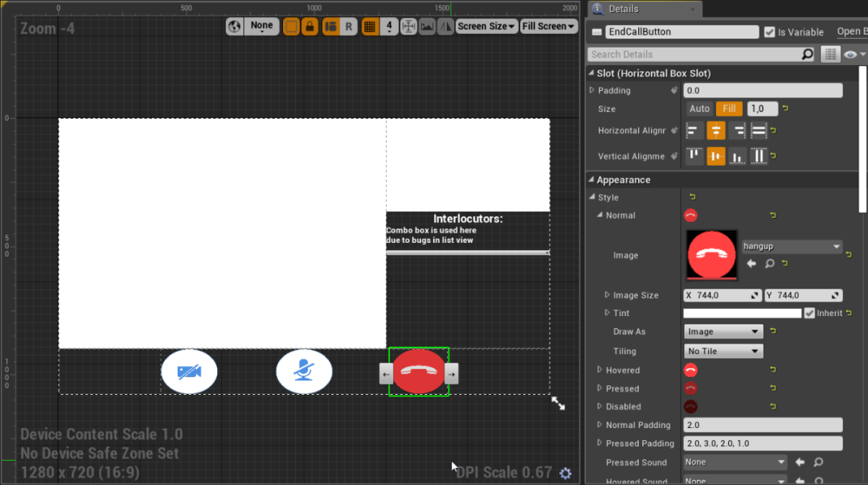Open the Draw As Image dropdown
868x485 pixels.
point(723,331)
